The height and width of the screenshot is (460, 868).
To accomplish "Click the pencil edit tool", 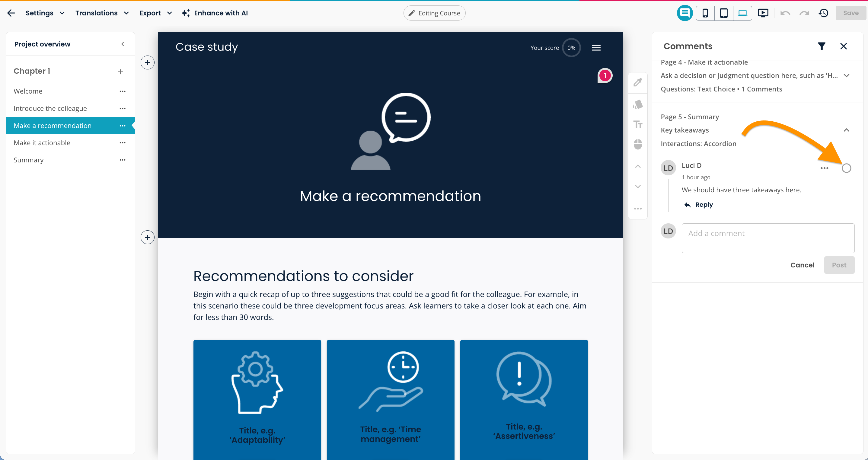I will (x=637, y=82).
